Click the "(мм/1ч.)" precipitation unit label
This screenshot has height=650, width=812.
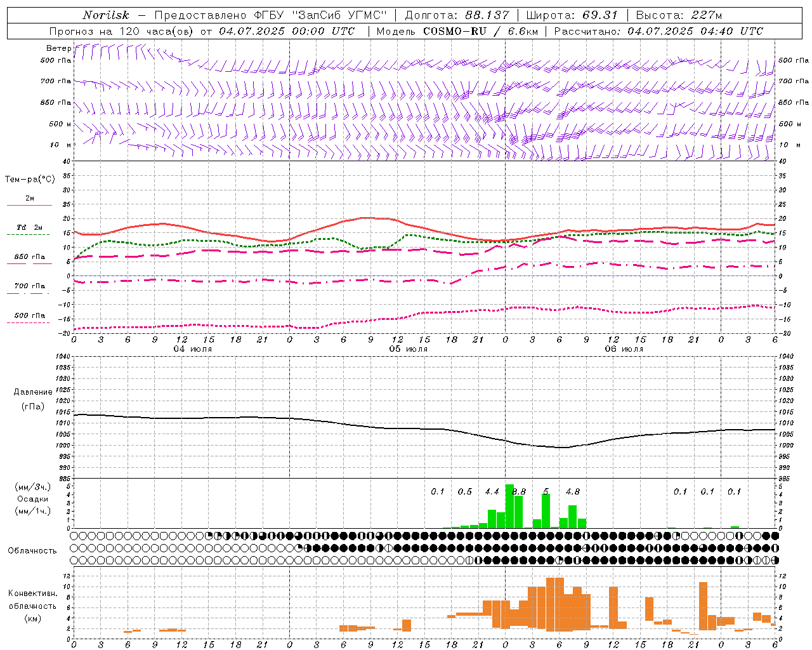pos(33,511)
